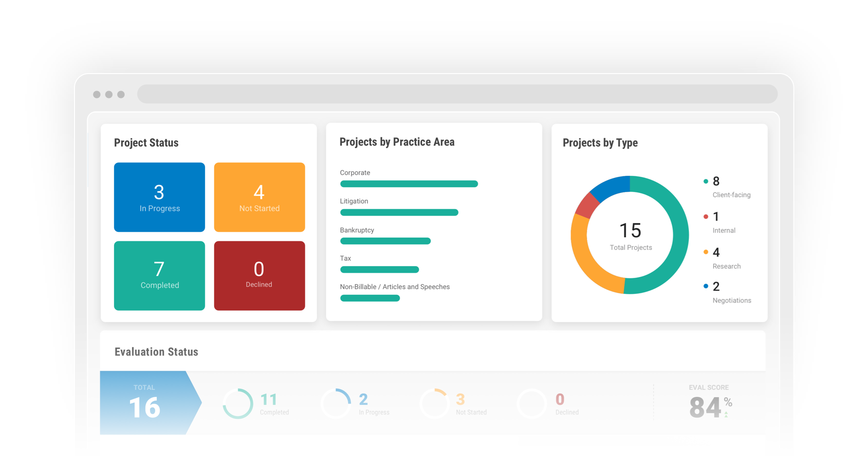Click the 7 Completed status card
Viewport: 868px width, 456px height.
pyautogui.click(x=159, y=276)
